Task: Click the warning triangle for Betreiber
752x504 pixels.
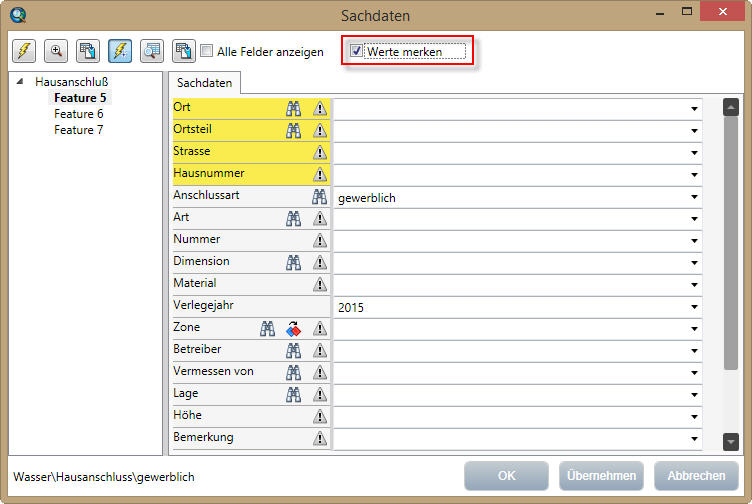Action: [x=320, y=351]
